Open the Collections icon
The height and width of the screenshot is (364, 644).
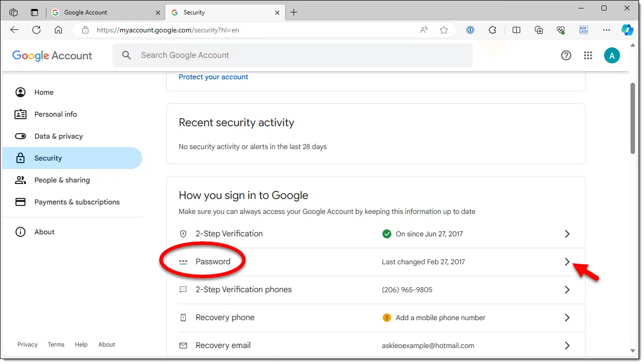pos(539,30)
